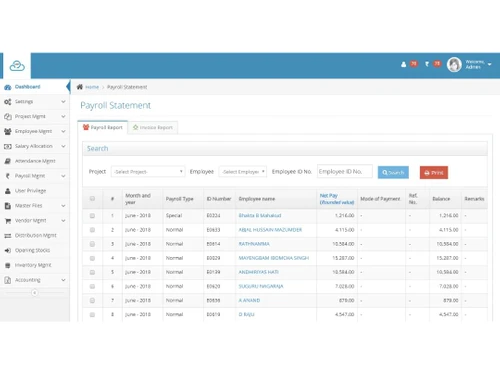Click the Salary Allocation money icon

[7, 146]
